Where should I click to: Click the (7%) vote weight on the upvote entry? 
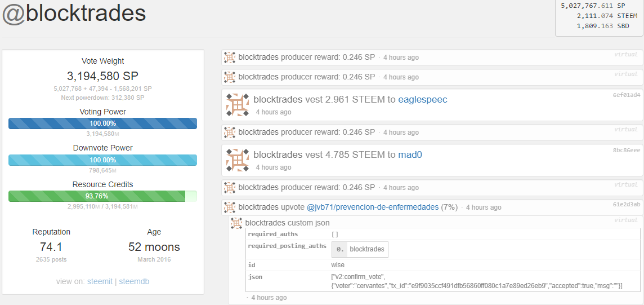(x=449, y=207)
